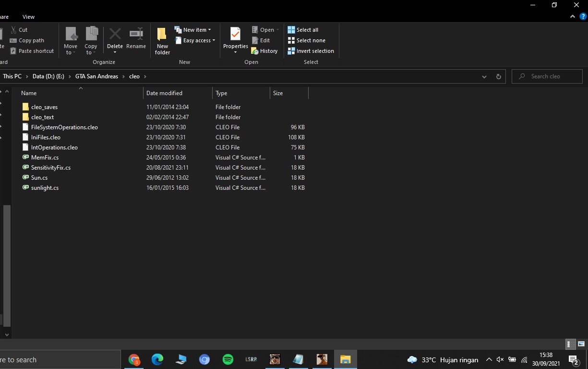This screenshot has width=588, height=369.
Task: Expand the Properties dropdown arrow
Action: [235, 52]
